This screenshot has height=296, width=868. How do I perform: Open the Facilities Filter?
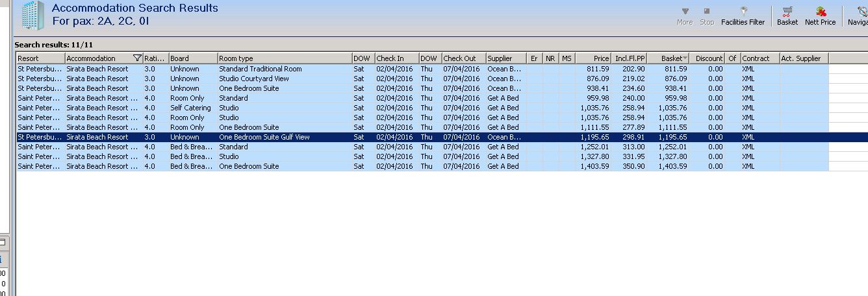(743, 16)
